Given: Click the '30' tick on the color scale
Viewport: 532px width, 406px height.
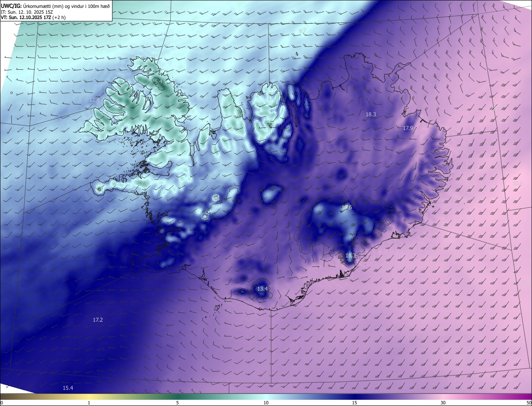Looking at the screenshot, I should [443, 403].
